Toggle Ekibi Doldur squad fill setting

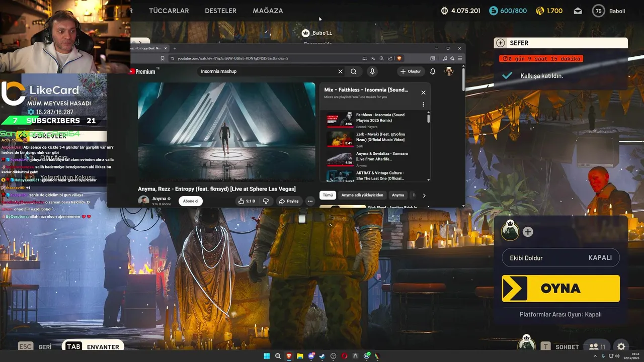pos(560,257)
